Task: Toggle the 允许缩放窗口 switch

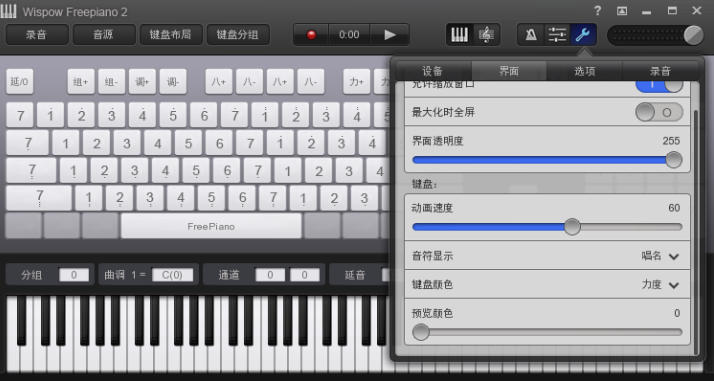Action: (659, 85)
